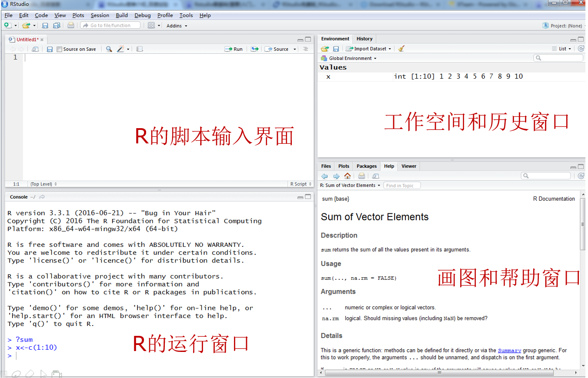Save workspace in Environment pane
The image size is (588, 378).
336,49
